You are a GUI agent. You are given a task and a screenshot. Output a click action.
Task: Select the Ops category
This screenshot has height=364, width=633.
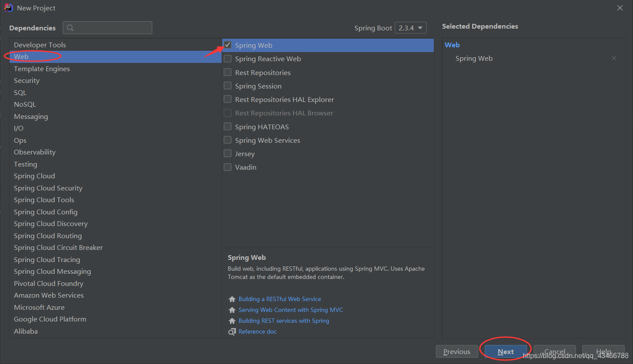tap(115, 140)
